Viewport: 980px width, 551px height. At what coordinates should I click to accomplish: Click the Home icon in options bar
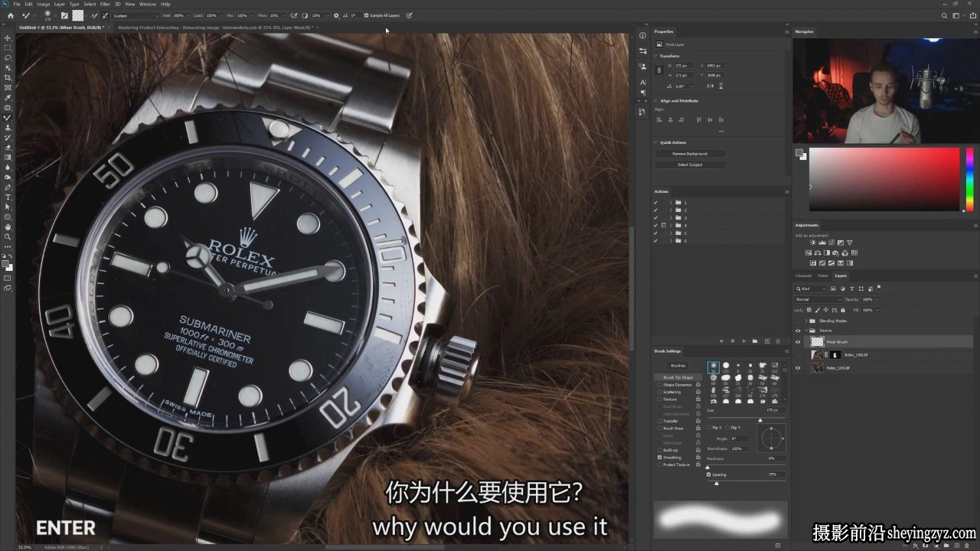click(x=12, y=15)
